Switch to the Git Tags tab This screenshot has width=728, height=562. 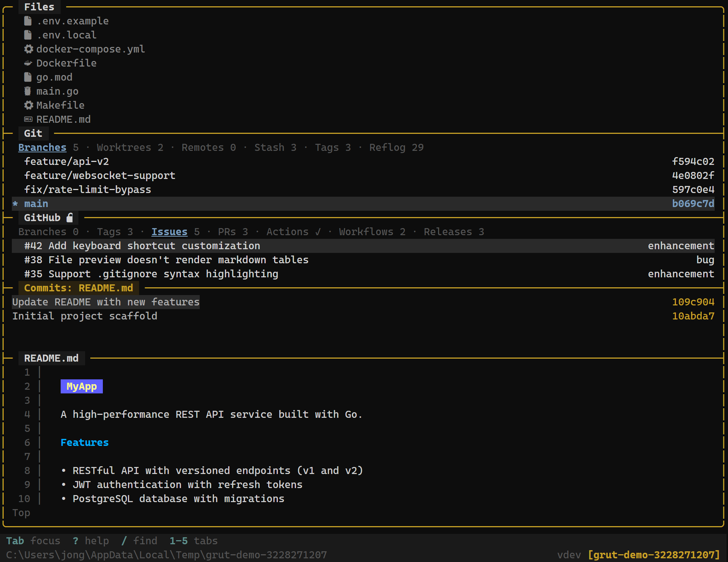tap(333, 148)
